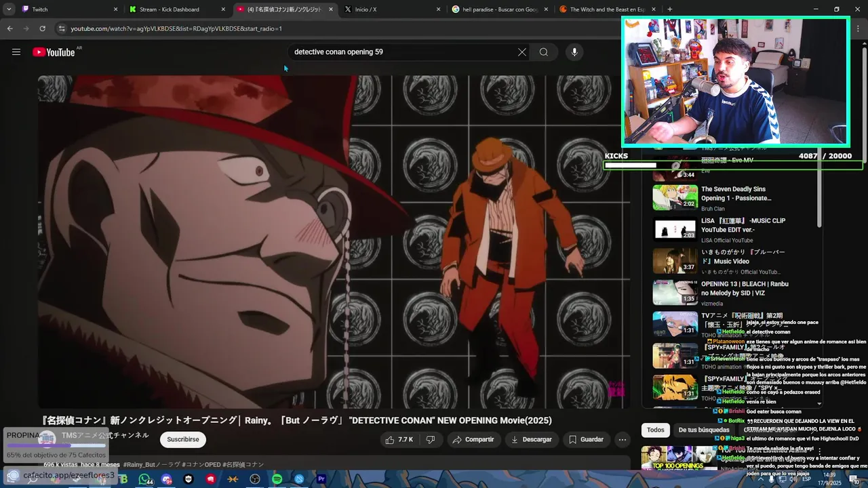Click the video player to pause

click(x=334, y=242)
